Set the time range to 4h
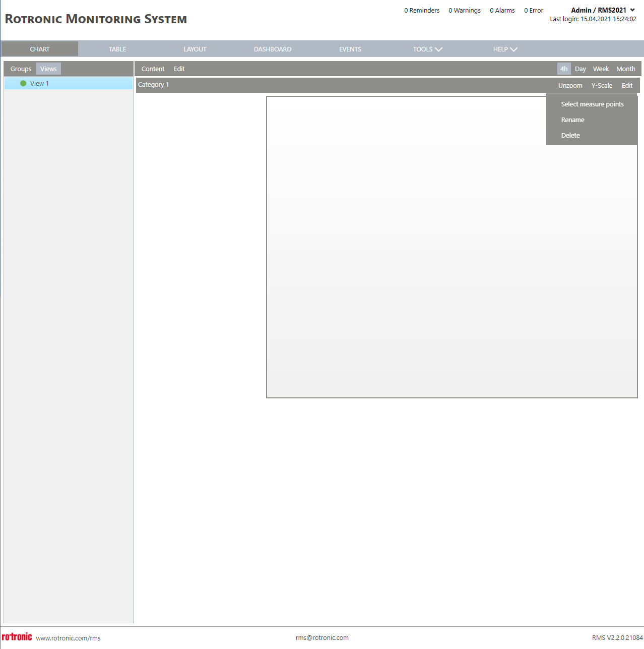Viewport: 644px width, 649px height. tap(564, 69)
